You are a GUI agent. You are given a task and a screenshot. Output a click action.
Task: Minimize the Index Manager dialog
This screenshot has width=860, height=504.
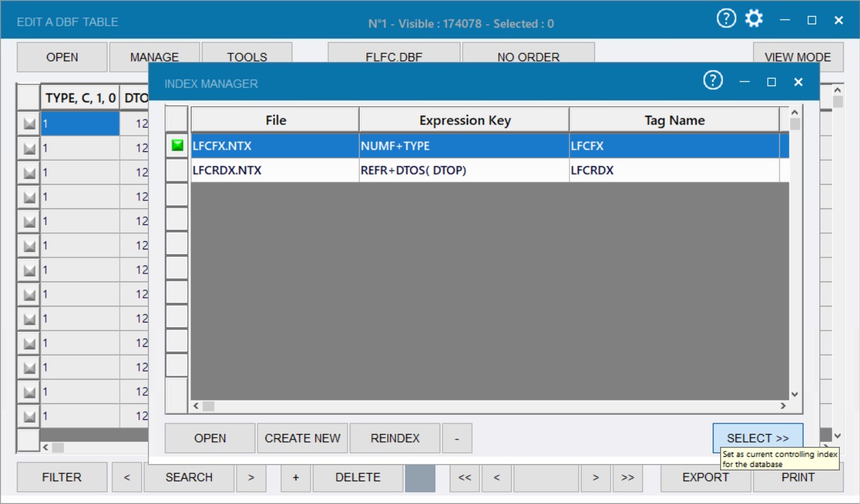(x=744, y=82)
